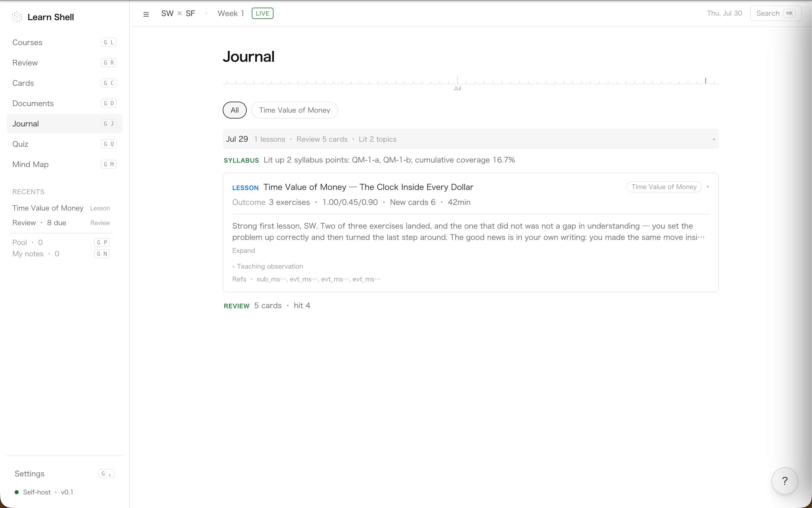Open My notes
812x508 pixels.
pos(61,254)
